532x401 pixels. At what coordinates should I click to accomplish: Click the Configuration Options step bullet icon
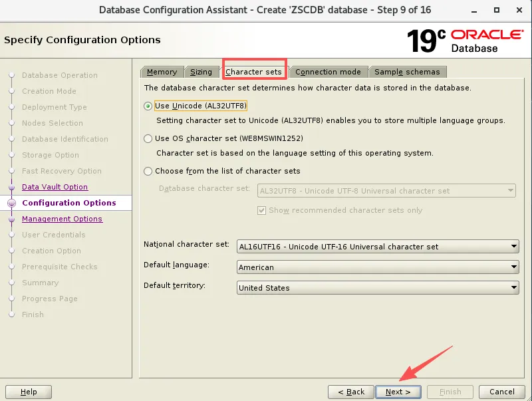click(11, 203)
